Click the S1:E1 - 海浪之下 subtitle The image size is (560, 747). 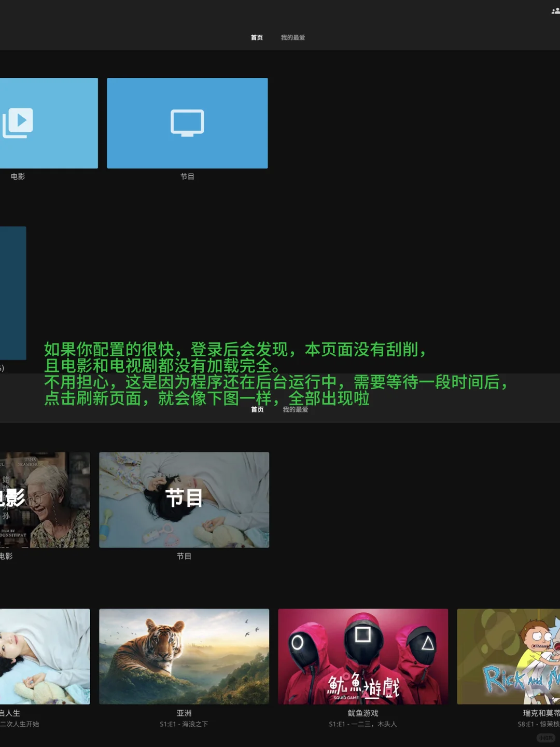tap(184, 724)
